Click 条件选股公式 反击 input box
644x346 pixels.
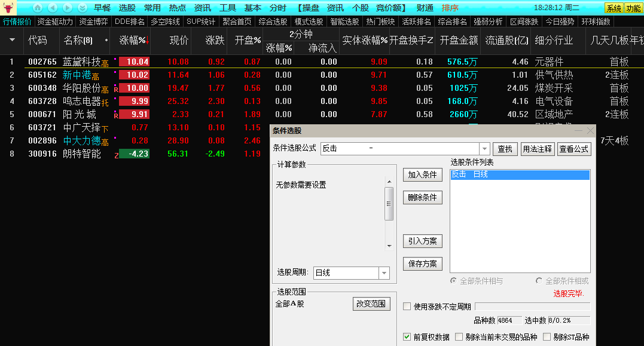click(x=400, y=149)
